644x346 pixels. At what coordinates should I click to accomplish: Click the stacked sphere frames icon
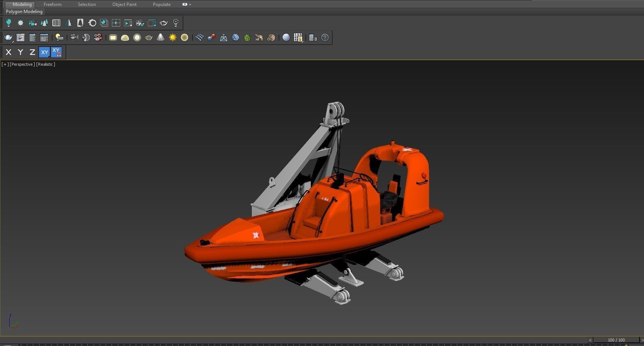pos(104,23)
